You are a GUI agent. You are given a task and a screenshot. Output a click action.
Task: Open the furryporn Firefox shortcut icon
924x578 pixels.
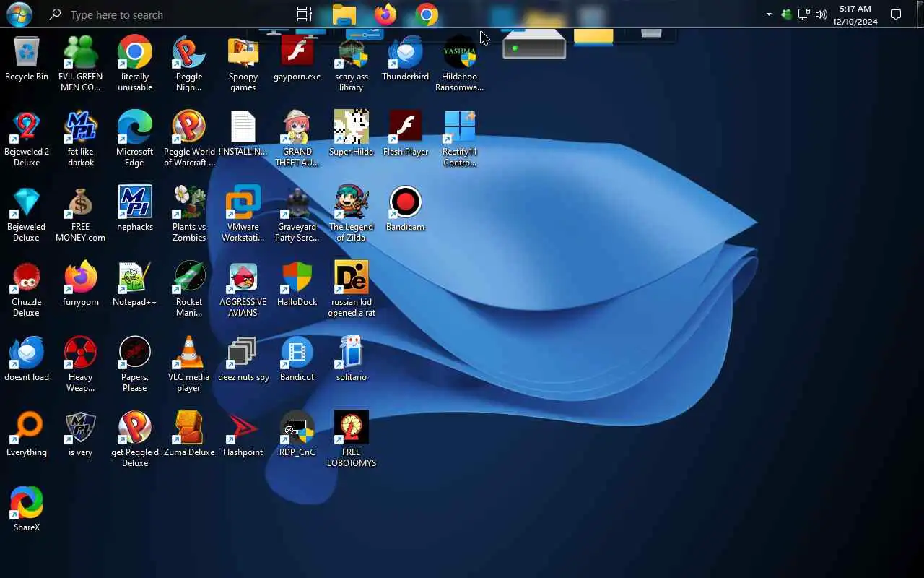tap(80, 285)
